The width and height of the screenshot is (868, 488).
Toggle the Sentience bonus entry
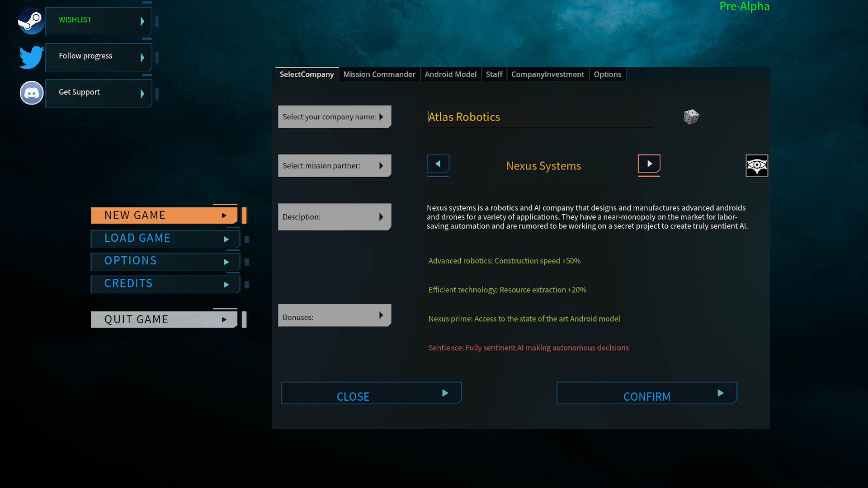[x=528, y=347]
